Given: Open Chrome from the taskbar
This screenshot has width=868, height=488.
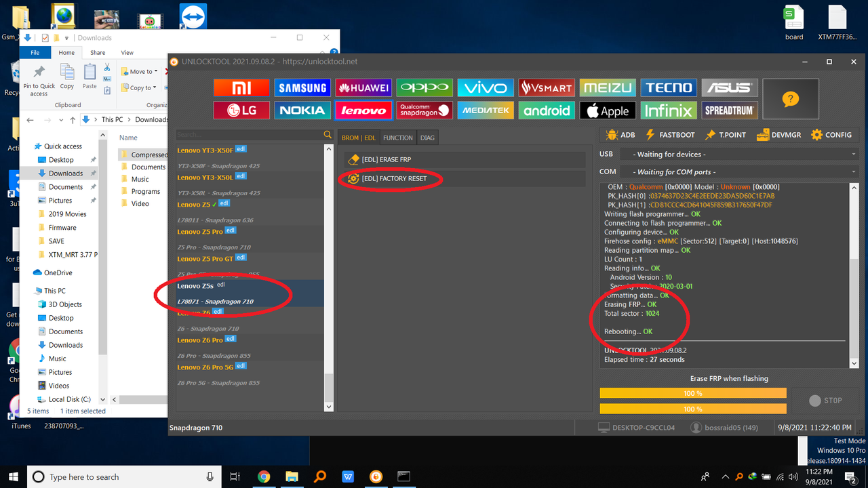Looking at the screenshot, I should pos(264,476).
